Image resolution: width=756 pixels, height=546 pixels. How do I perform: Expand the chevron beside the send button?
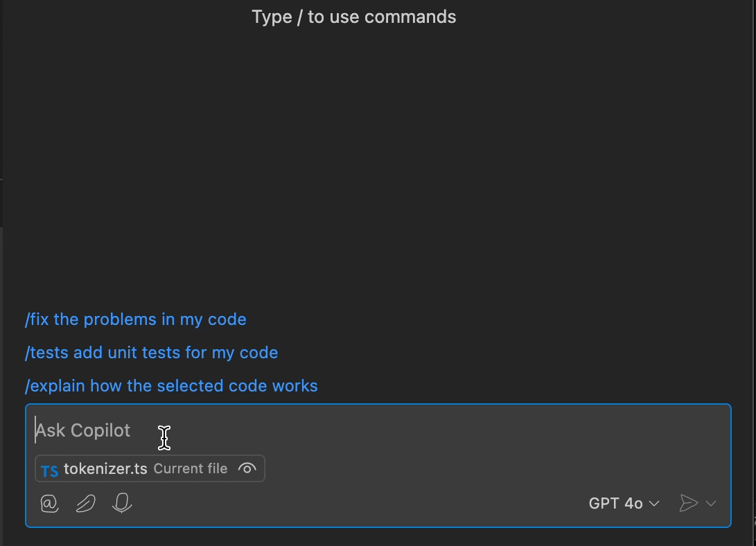tap(712, 503)
